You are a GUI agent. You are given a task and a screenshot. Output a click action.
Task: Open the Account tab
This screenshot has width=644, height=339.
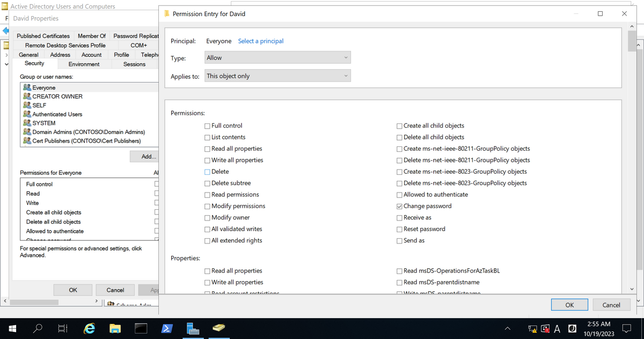[92, 55]
